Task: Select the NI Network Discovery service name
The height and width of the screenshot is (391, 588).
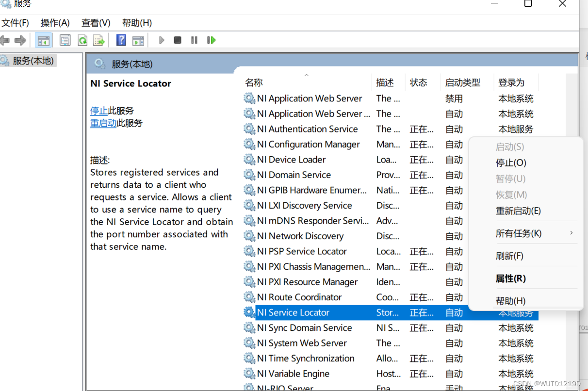Action: pyautogui.click(x=300, y=236)
